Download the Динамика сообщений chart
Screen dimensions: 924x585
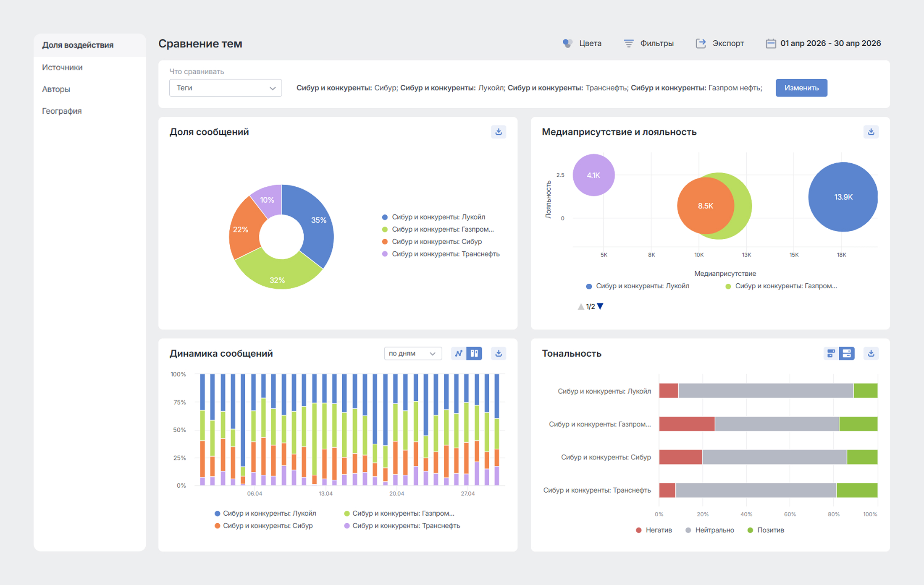pyautogui.click(x=499, y=353)
